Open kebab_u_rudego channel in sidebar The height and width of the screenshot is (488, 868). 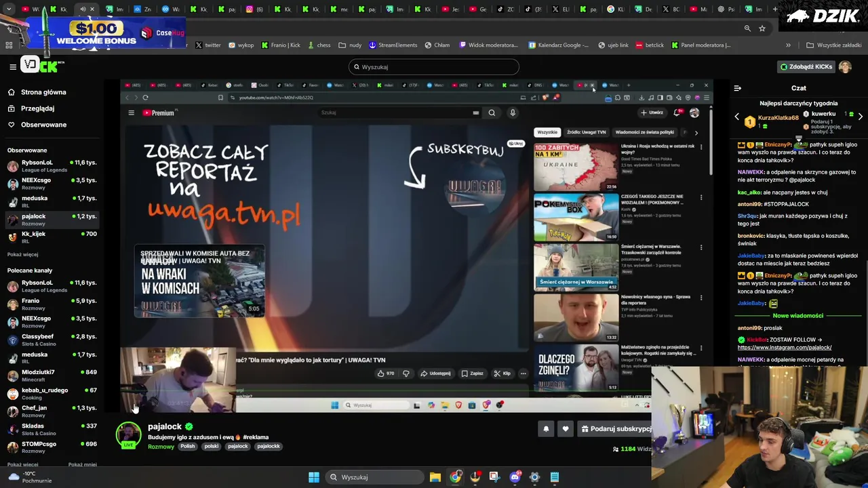tap(51, 394)
